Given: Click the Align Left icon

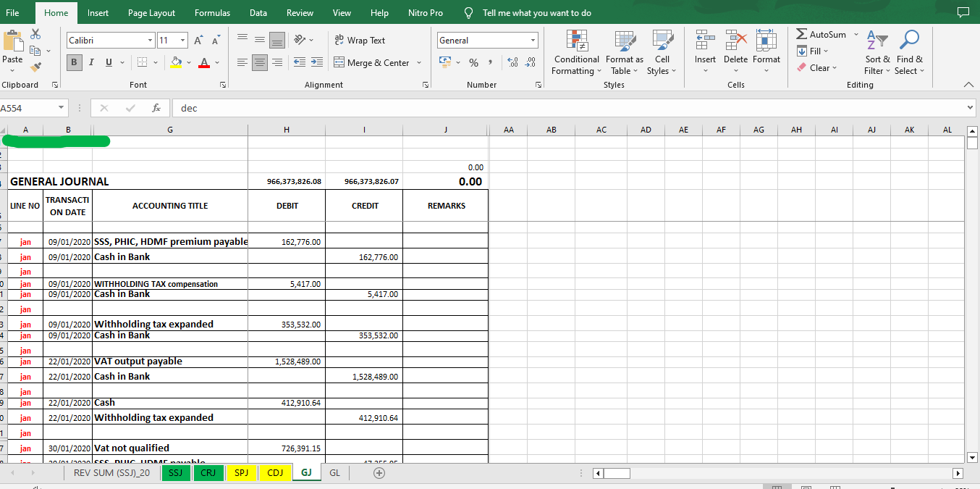Looking at the screenshot, I should [242, 63].
